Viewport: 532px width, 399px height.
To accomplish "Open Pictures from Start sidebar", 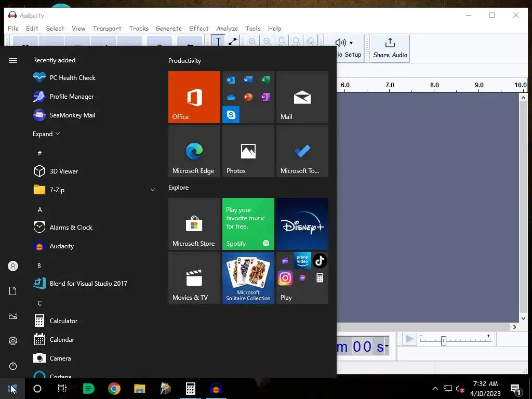I will [13, 316].
